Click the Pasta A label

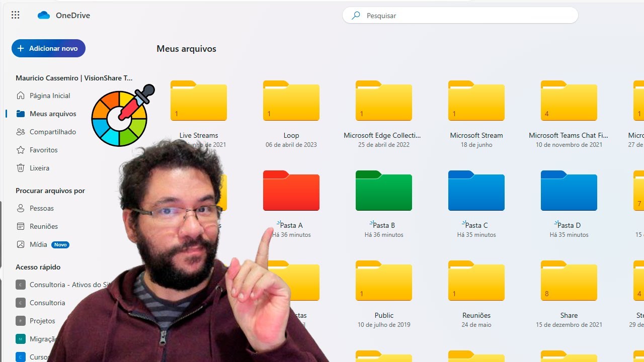tap(291, 225)
